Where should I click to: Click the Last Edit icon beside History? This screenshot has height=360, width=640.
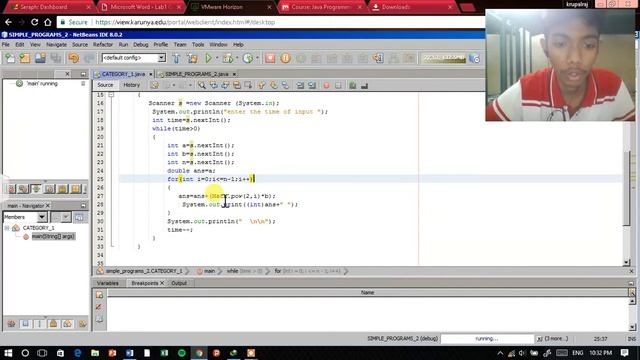[155, 85]
